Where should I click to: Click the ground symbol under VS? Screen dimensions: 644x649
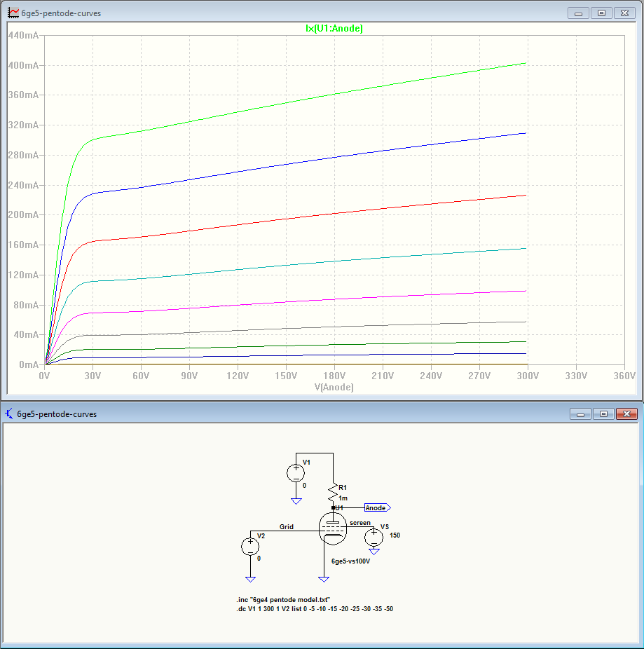[x=374, y=552]
